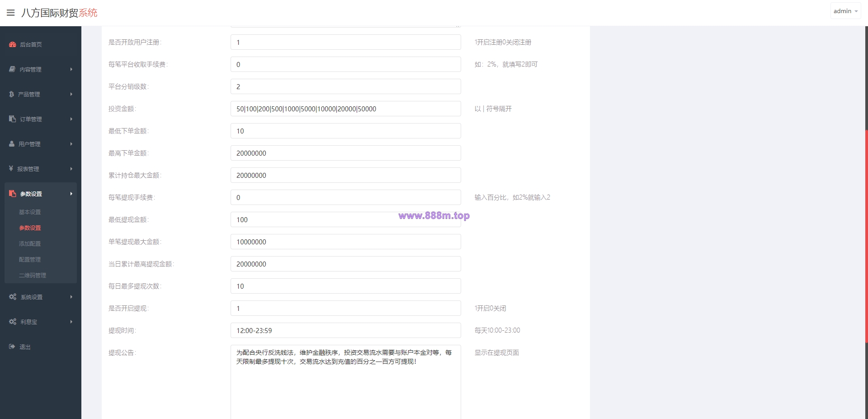Expand 订单管理 using its arrow

click(x=71, y=119)
